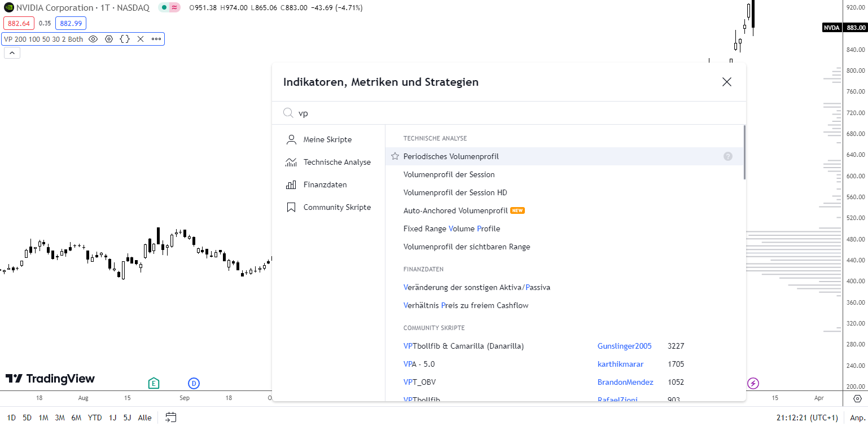
Task: Select Periodisches Volumenprofil indicator
Action: pyautogui.click(x=564, y=156)
